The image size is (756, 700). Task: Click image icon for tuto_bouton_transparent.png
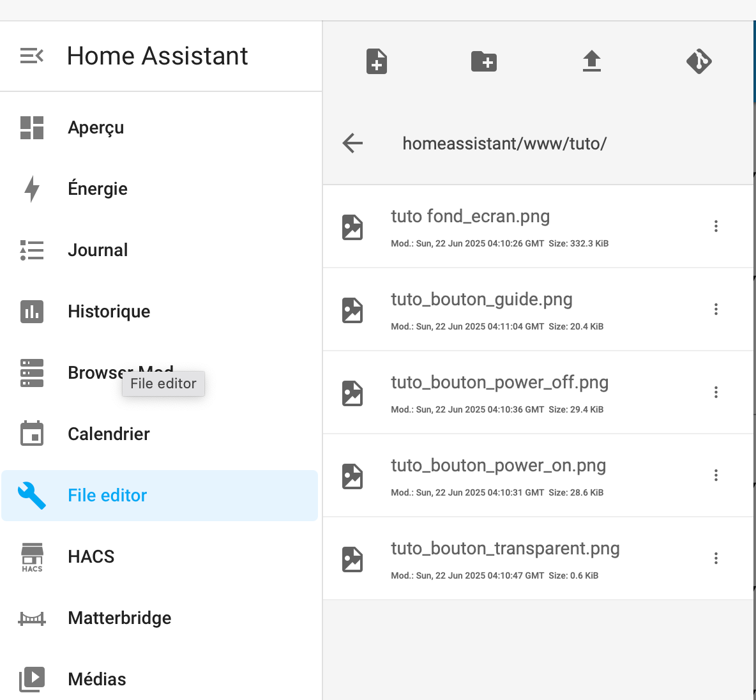(352, 559)
